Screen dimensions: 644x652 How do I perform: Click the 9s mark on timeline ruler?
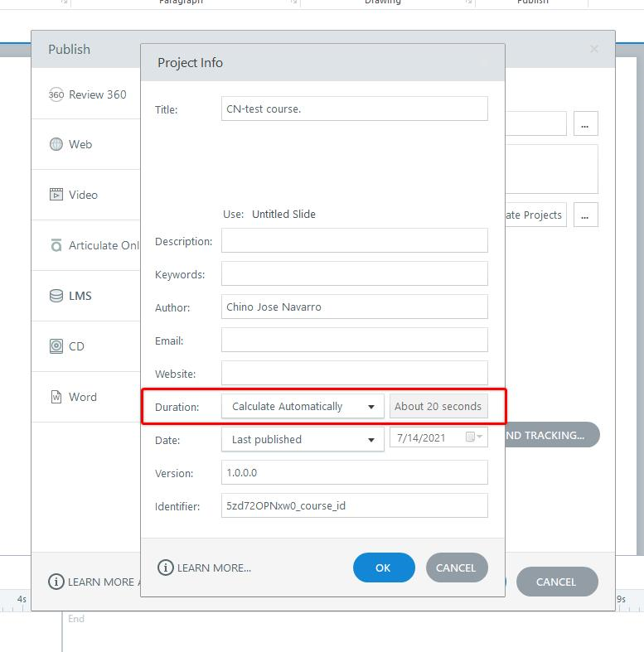click(x=621, y=599)
